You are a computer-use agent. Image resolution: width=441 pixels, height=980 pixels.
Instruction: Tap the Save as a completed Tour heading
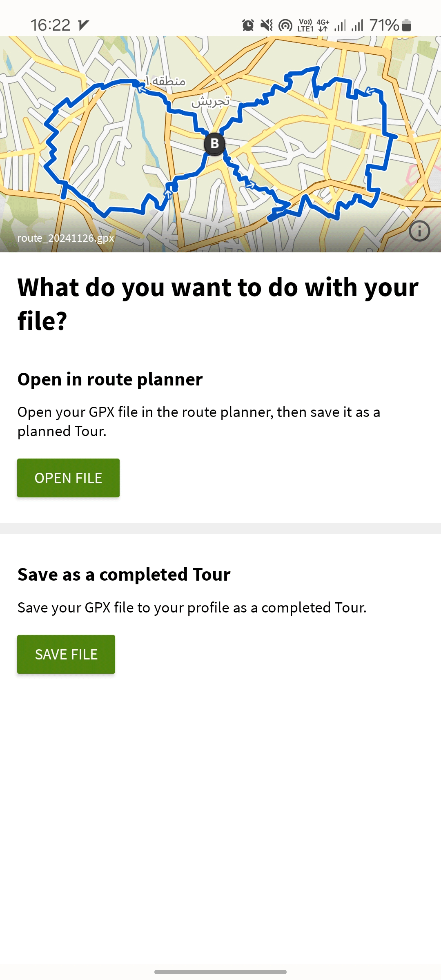pos(124,575)
